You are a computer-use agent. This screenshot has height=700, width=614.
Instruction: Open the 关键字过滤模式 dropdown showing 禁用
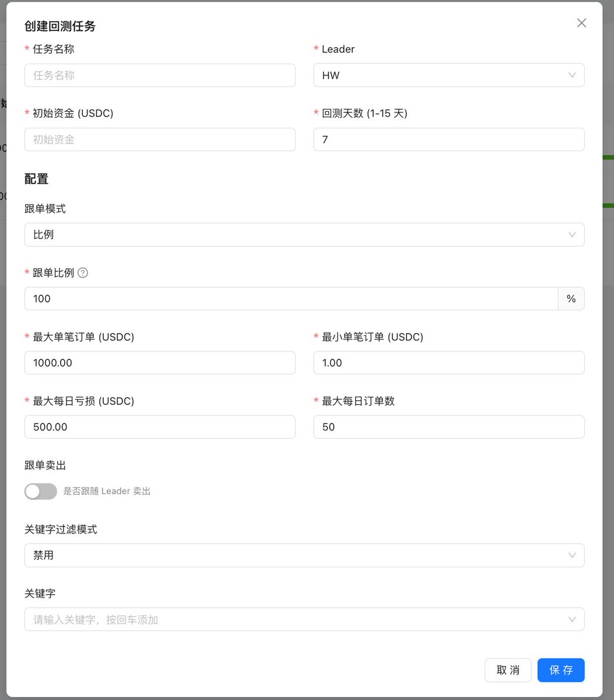point(304,555)
